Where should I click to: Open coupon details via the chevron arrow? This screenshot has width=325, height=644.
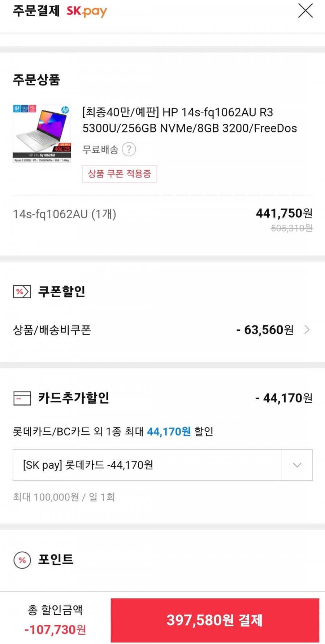307,330
